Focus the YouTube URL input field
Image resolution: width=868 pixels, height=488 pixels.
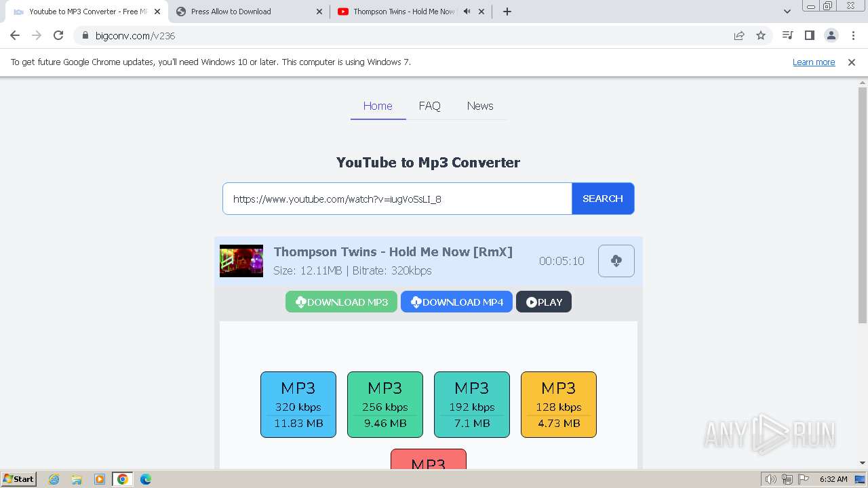(x=397, y=199)
